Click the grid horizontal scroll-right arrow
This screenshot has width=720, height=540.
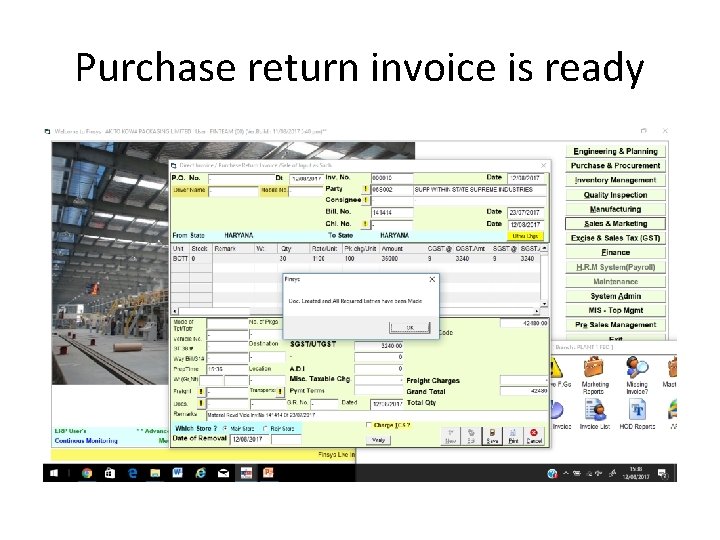[x=537, y=311]
